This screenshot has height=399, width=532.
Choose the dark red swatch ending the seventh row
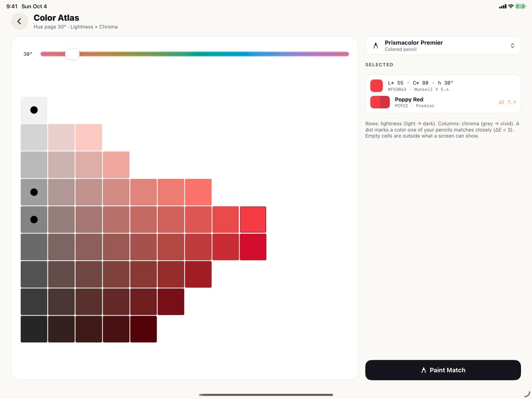(198, 274)
